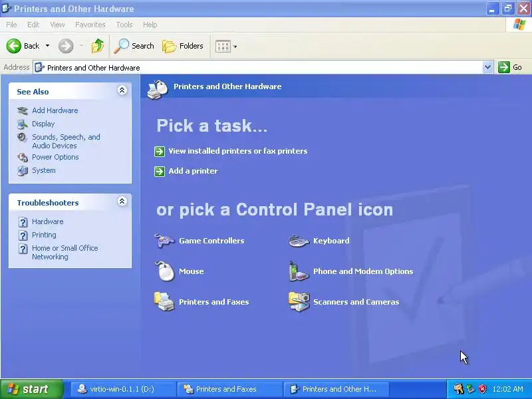532x399 pixels.
Task: Click the Sounds, Speech speaker icon
Action: pos(23,138)
